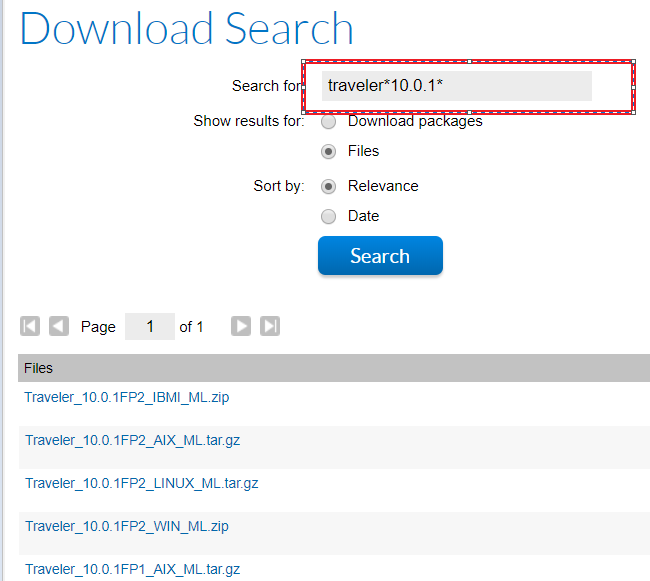Image resolution: width=650 pixels, height=581 pixels.
Task: Sort results by Relevance
Action: (x=328, y=186)
